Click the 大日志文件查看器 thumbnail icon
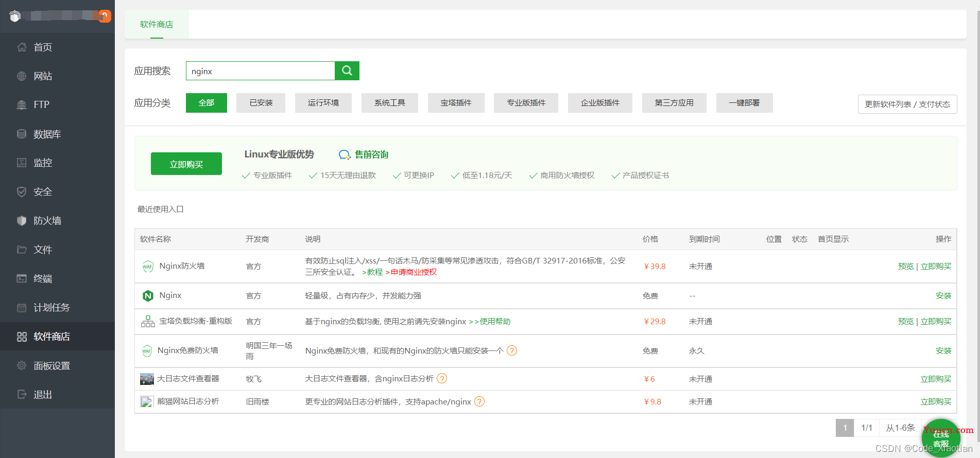This screenshot has width=980, height=458. [x=147, y=379]
